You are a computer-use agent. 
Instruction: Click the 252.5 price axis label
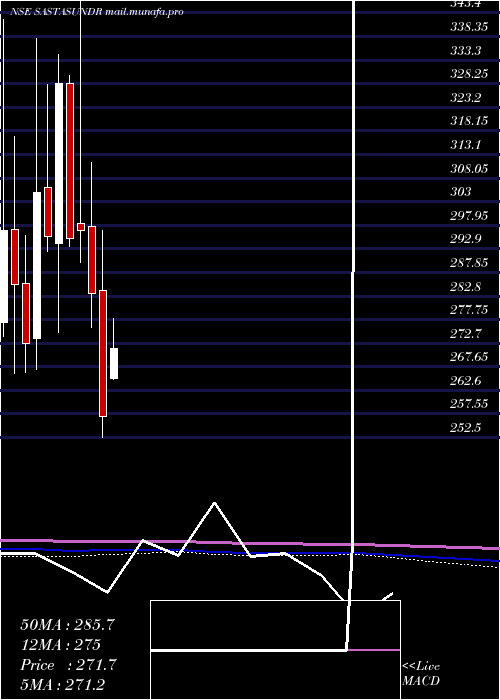(466, 428)
